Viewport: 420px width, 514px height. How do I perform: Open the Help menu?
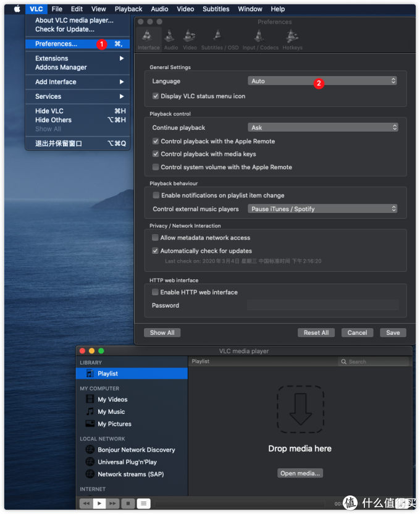point(277,9)
